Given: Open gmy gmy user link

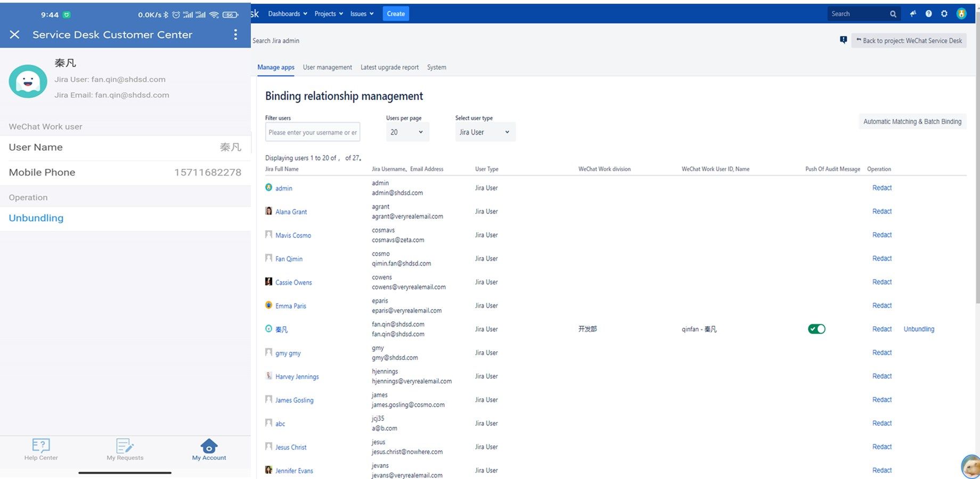Looking at the screenshot, I should 288,353.
